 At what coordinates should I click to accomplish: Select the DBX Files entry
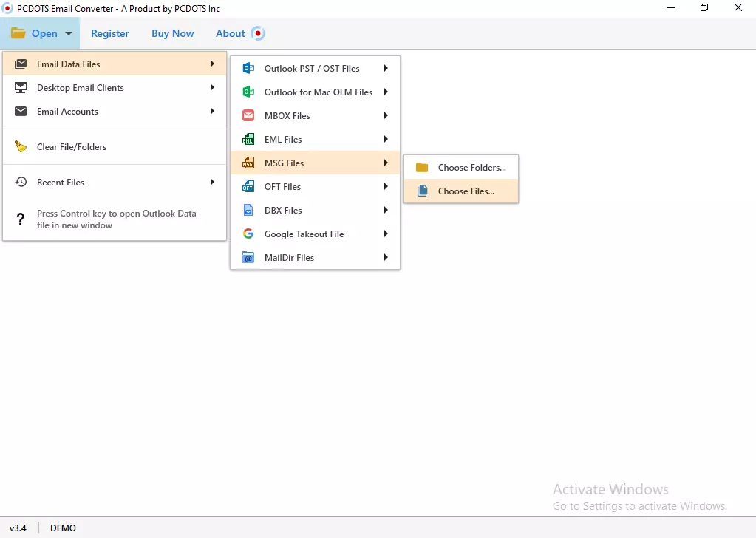316,210
